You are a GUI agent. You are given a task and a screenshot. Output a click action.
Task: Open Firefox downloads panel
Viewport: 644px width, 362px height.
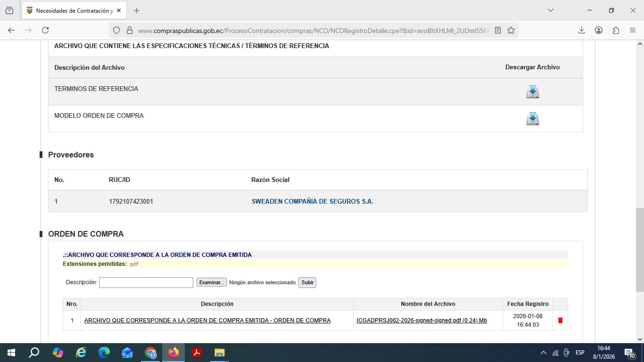click(x=581, y=30)
